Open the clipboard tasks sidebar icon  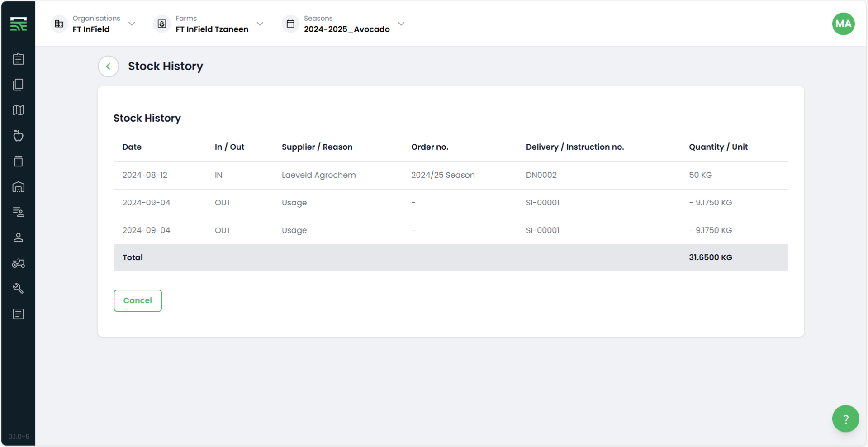click(x=19, y=59)
